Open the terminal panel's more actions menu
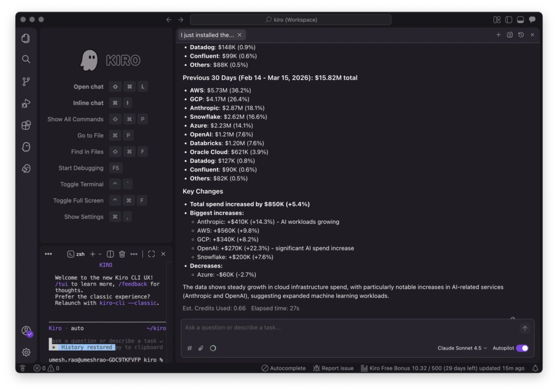The image size is (558, 392). pyautogui.click(x=134, y=253)
